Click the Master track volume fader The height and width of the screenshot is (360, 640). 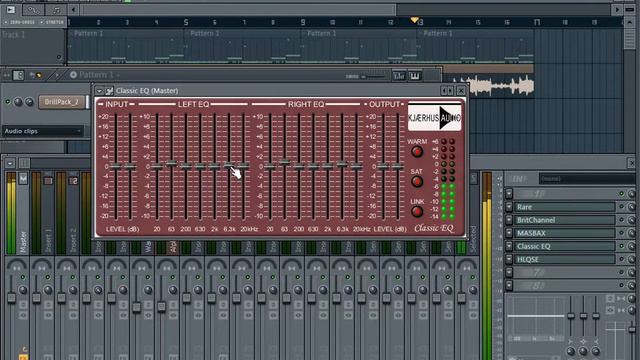(x=11, y=298)
